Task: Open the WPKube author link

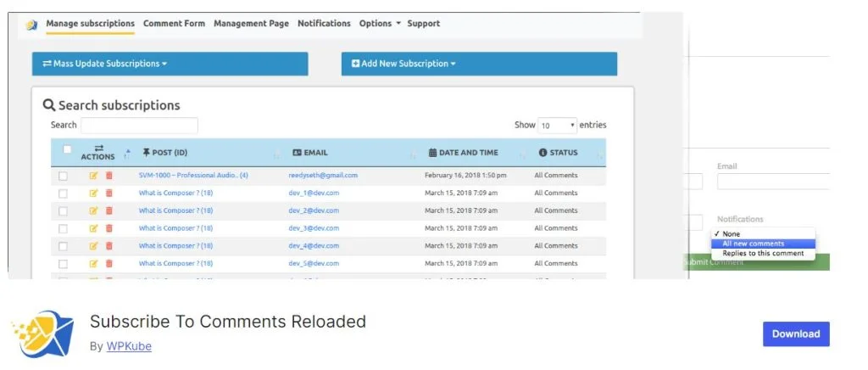Action: 129,346
